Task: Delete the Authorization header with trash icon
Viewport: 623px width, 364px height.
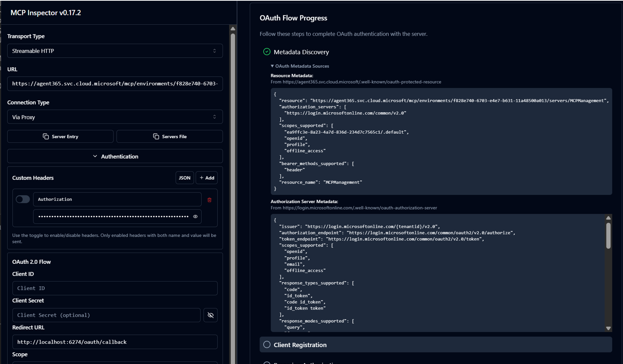Action: pyautogui.click(x=210, y=200)
